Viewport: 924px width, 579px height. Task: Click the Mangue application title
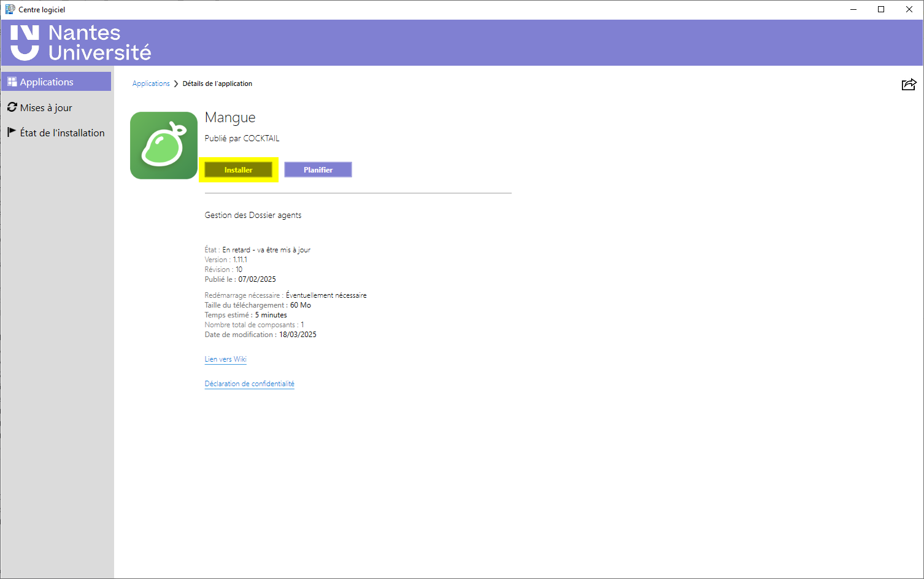point(230,117)
